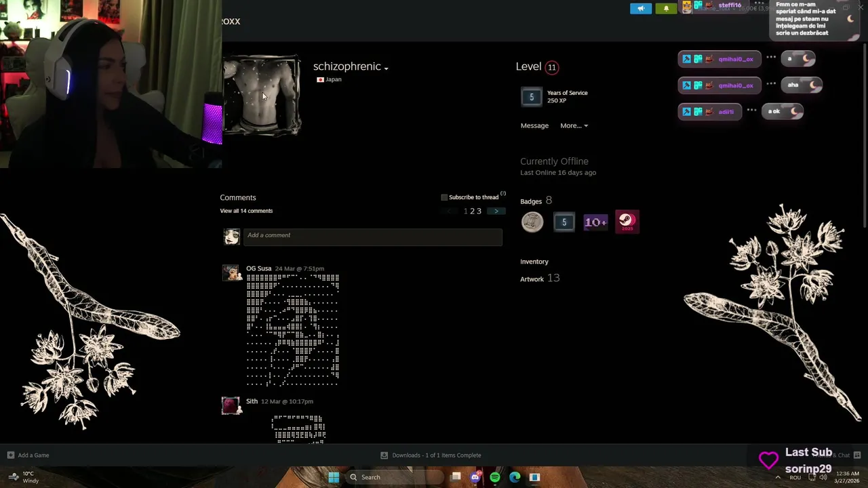
Task: Open the Artwork 13 link
Action: (x=540, y=279)
